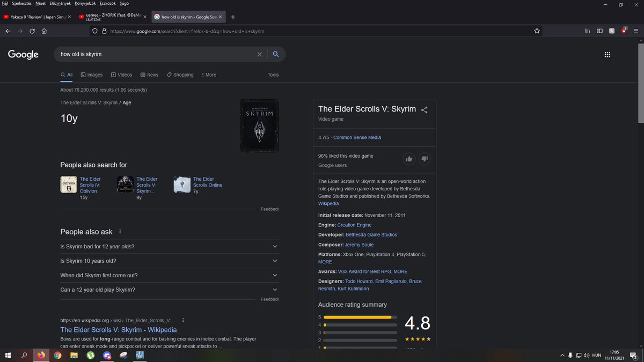
Task: Go back with the browser back arrow
Action: 8,31
